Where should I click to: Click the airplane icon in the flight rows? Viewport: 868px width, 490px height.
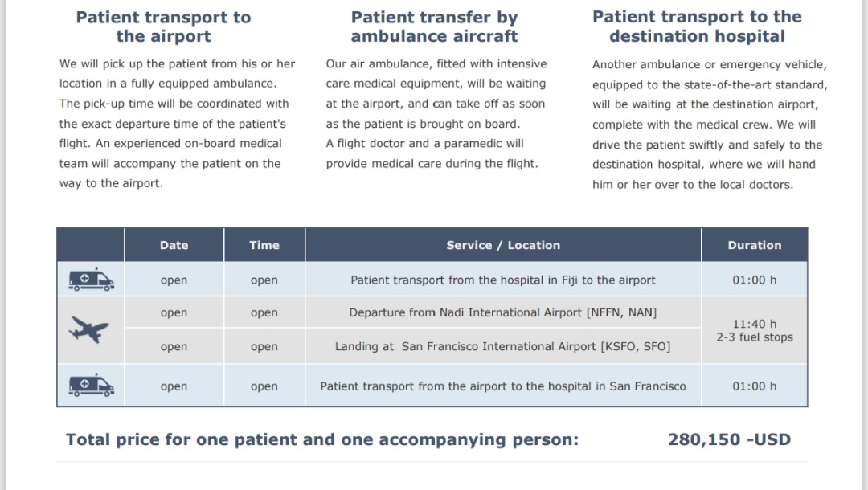coord(89,329)
